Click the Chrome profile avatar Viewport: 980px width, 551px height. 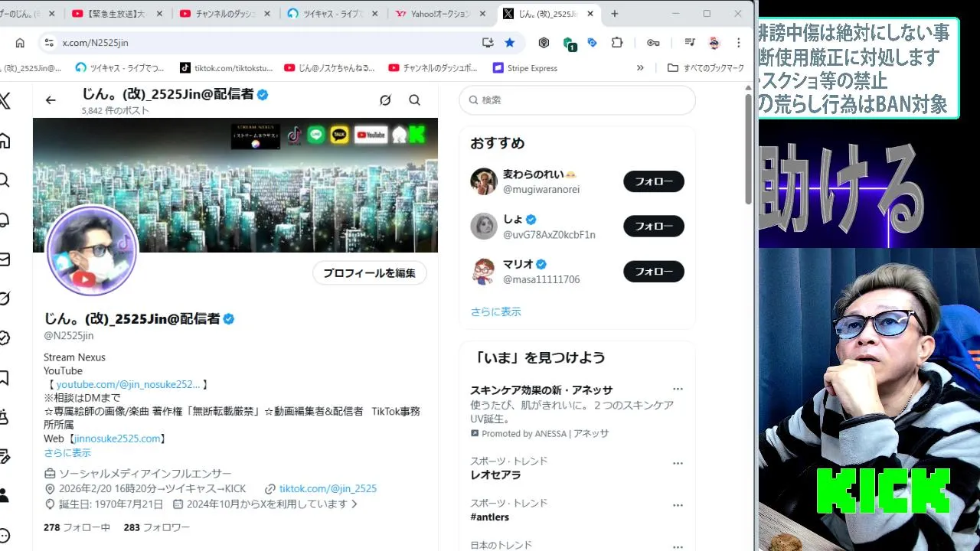point(714,43)
